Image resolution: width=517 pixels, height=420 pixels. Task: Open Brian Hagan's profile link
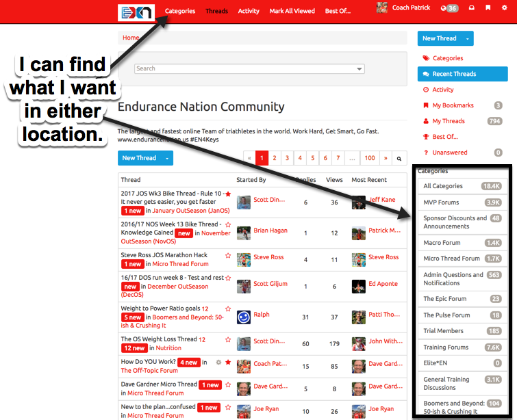270,231
